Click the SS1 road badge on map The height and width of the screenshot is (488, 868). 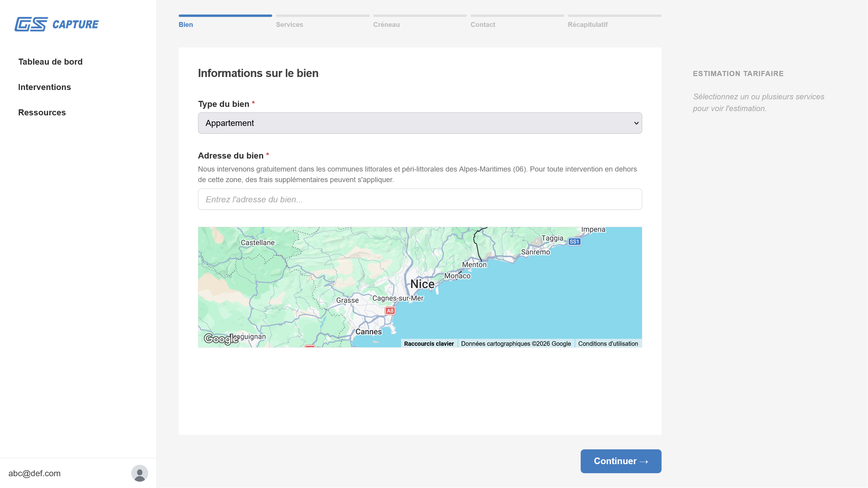click(574, 242)
